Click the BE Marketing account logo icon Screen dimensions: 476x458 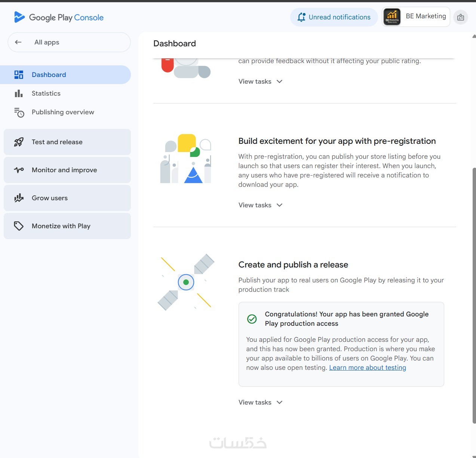coord(392,17)
